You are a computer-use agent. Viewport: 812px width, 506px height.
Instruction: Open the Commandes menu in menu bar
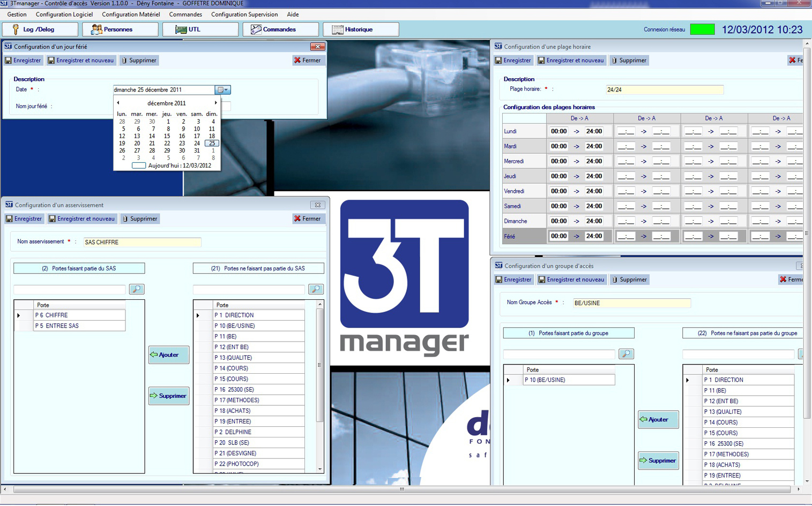(x=185, y=14)
